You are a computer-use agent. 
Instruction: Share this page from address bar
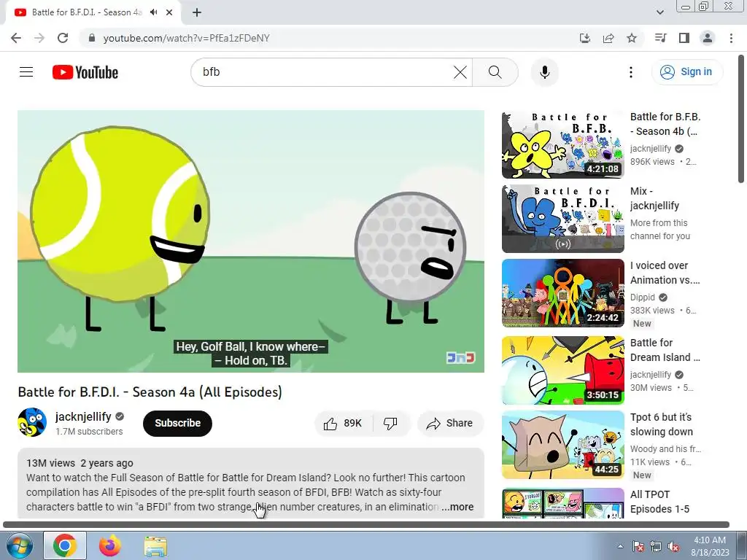point(608,38)
